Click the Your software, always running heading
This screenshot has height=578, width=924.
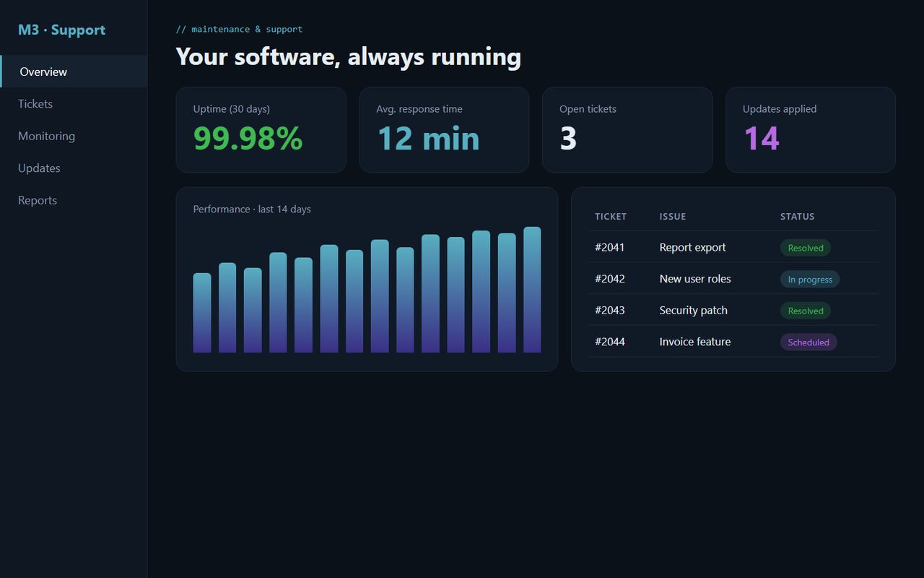pos(349,56)
